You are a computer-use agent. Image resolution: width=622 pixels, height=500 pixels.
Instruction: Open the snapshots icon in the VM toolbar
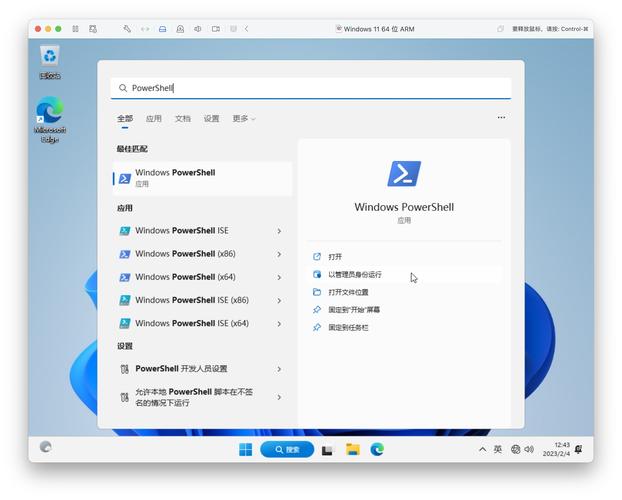click(x=93, y=29)
